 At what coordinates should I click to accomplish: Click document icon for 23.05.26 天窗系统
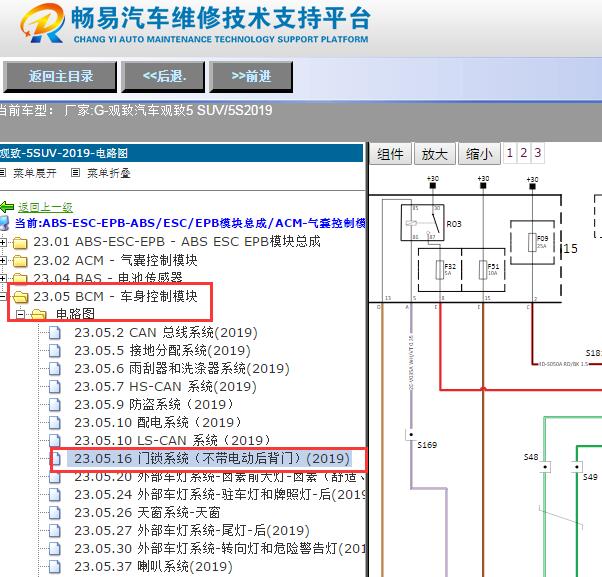pos(55,513)
